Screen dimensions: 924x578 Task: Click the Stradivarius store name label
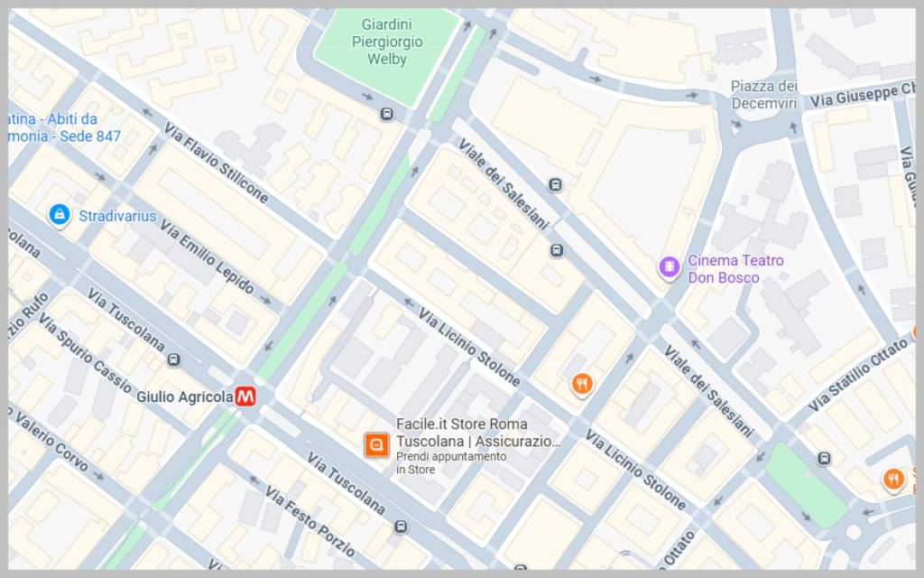[118, 216]
